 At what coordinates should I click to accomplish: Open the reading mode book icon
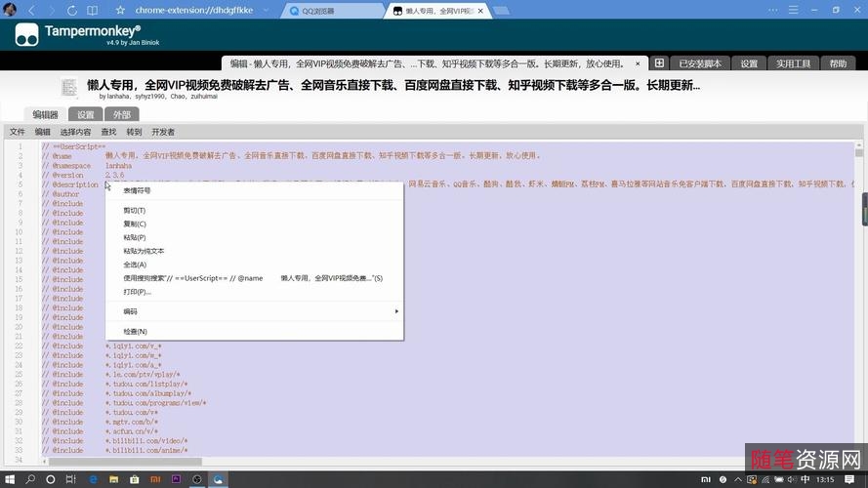click(93, 11)
